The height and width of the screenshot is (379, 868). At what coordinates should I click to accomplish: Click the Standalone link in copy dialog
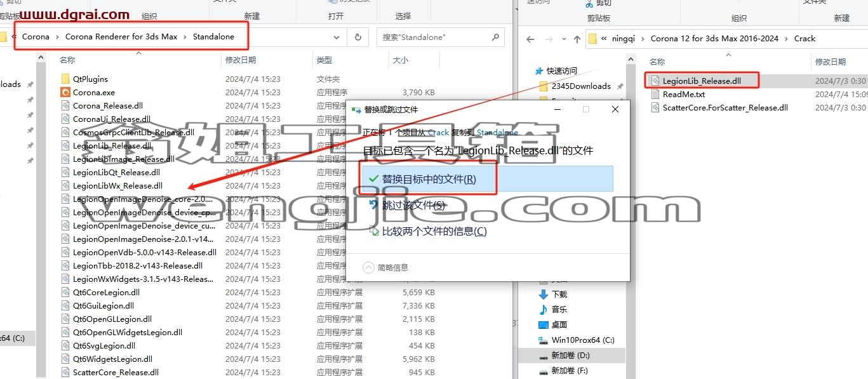click(497, 133)
